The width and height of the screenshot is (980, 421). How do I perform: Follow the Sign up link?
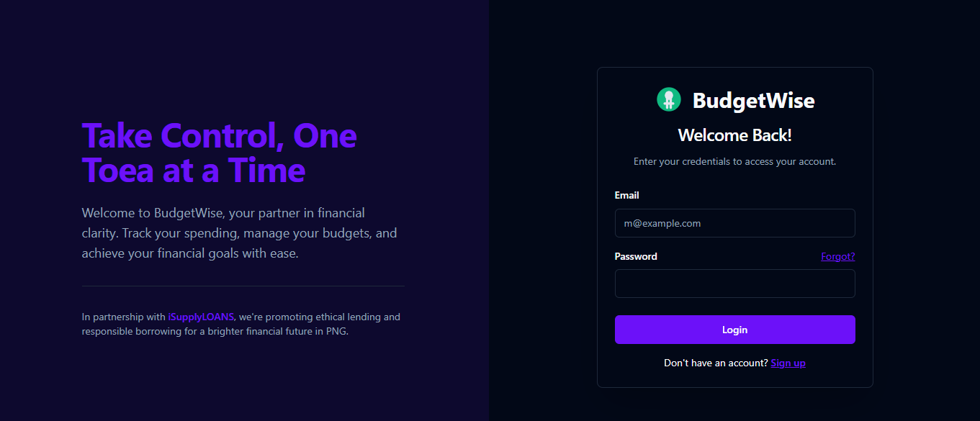[x=788, y=363]
